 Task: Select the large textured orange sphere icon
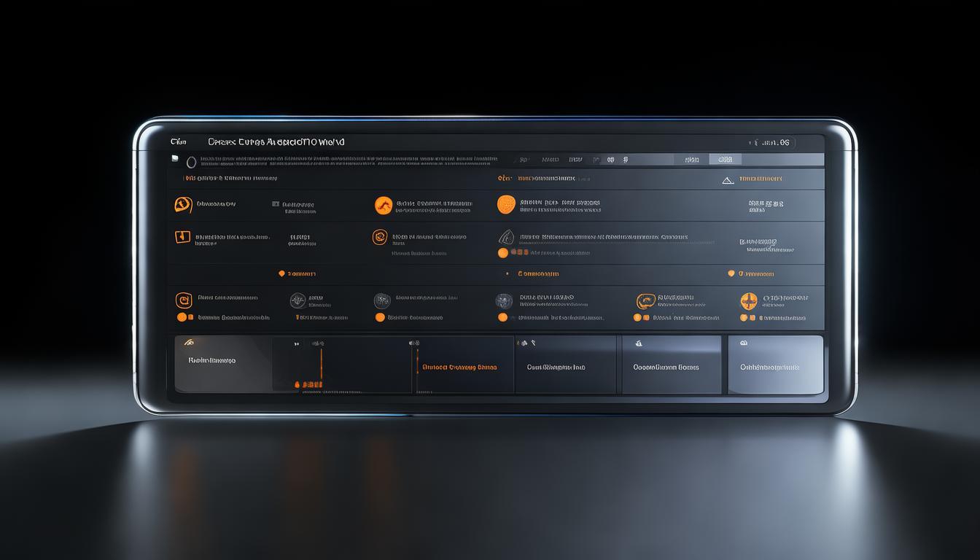pyautogui.click(x=506, y=205)
